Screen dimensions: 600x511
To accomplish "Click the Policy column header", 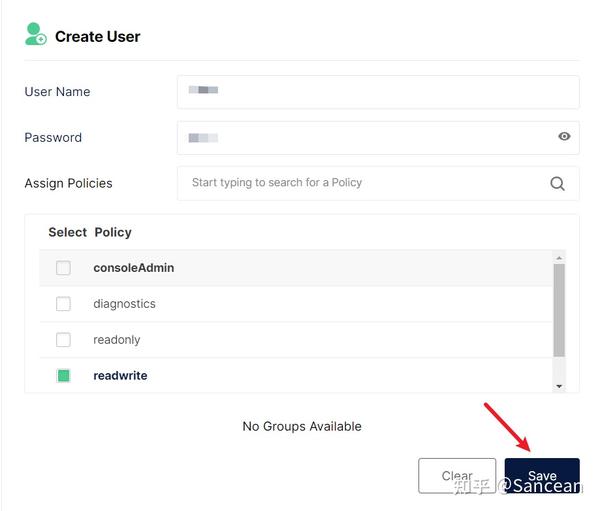I will point(113,232).
